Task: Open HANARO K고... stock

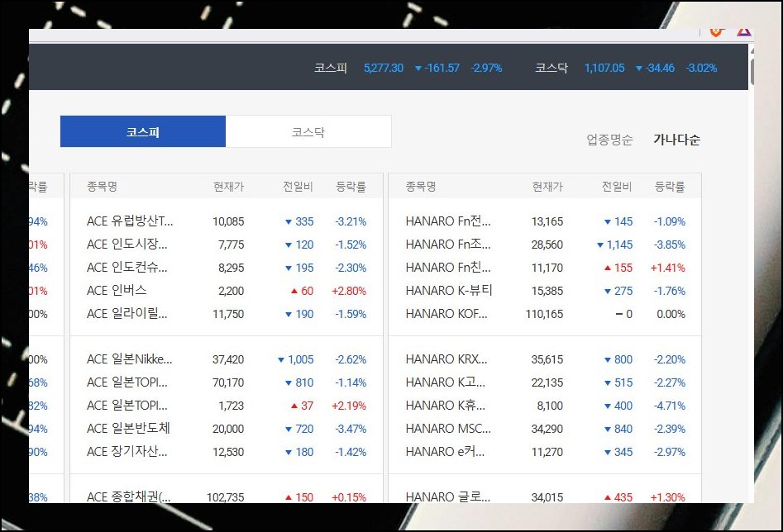Action: pos(446,382)
